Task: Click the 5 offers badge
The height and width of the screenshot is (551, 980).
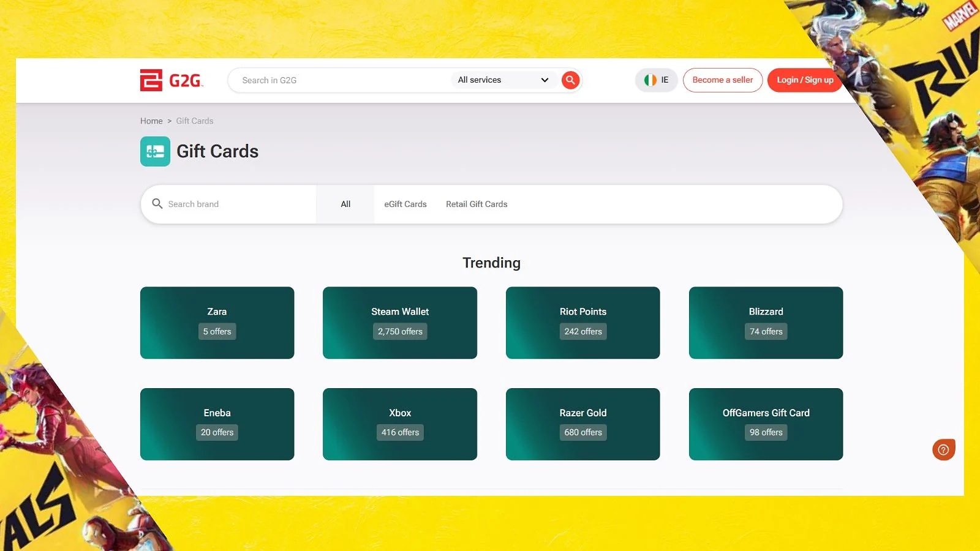Action: (217, 331)
